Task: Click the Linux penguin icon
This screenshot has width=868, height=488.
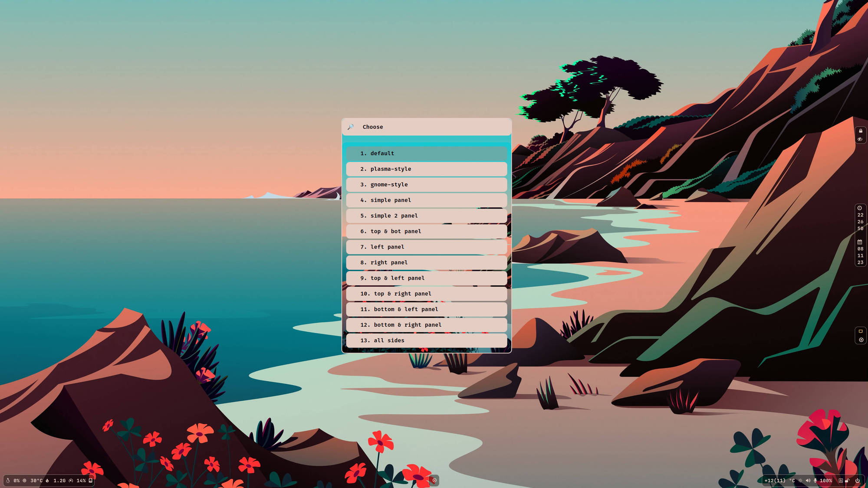Action: coord(8,481)
